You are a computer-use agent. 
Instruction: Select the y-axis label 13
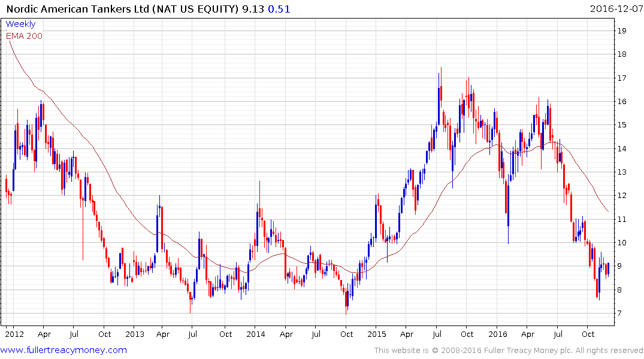point(621,172)
